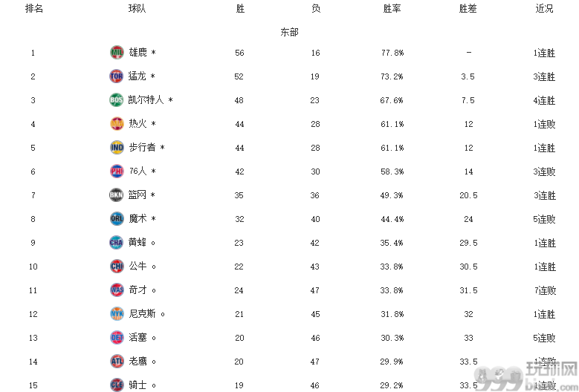Select the 胜差 column header

tap(468, 8)
